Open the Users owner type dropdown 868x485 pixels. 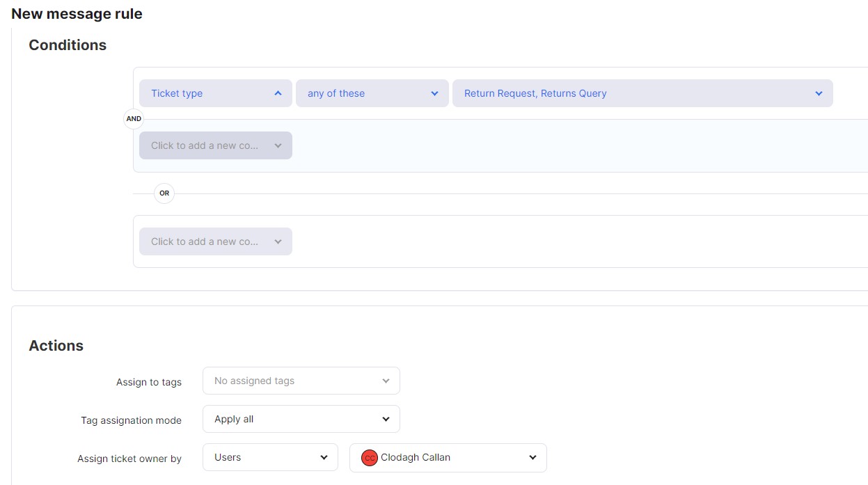coord(270,457)
